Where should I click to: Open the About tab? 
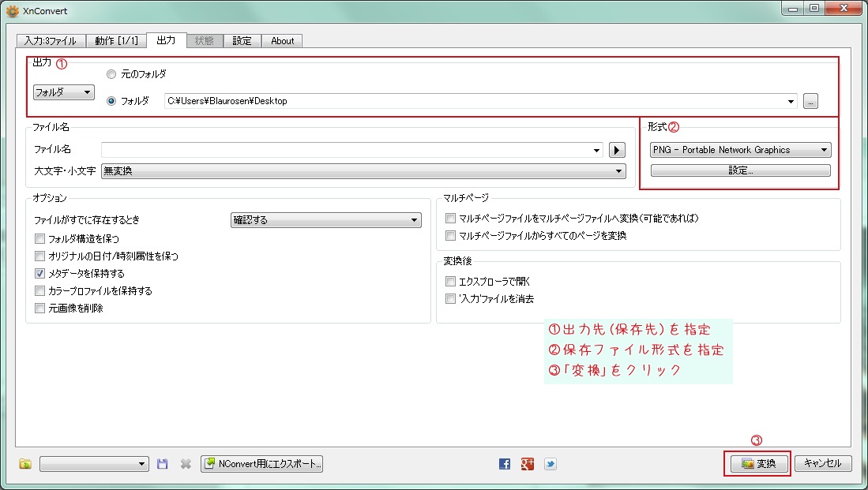point(282,41)
